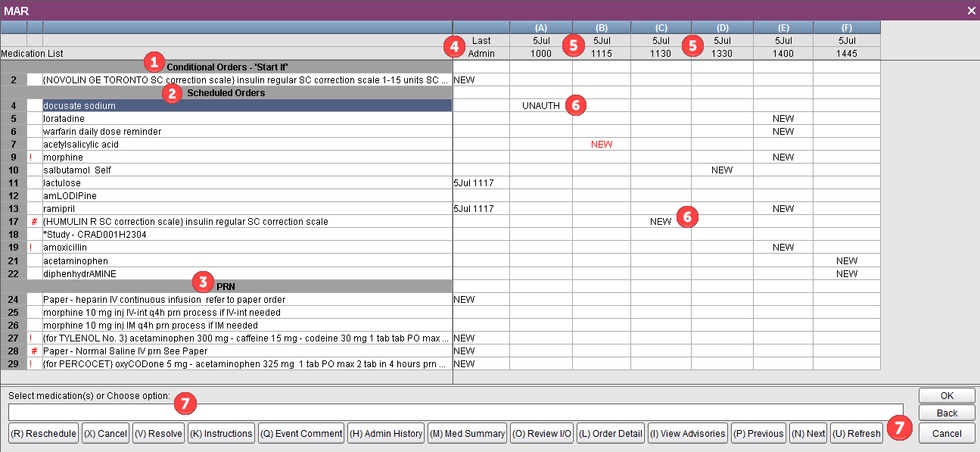This screenshot has height=452, width=980.
Task: Open (H) Admin History
Action: click(386, 434)
